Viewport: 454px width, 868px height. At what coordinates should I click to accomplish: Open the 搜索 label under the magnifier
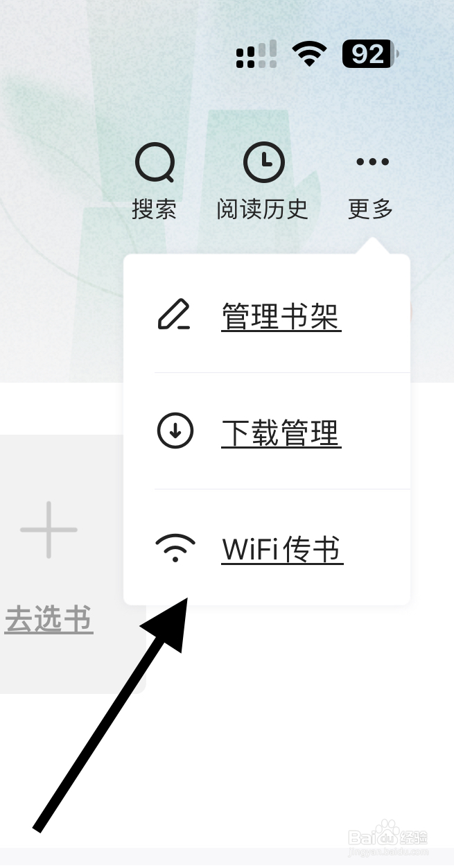(x=154, y=209)
